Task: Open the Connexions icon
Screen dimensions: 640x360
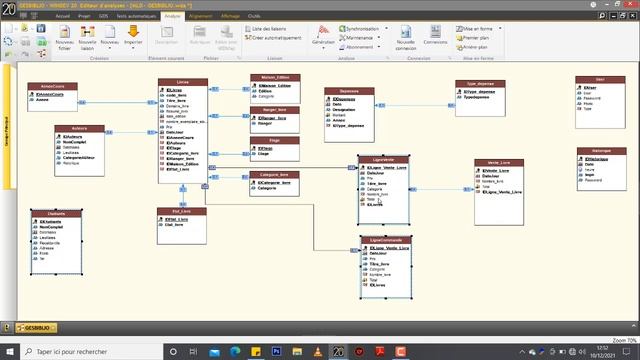Action: (435, 31)
